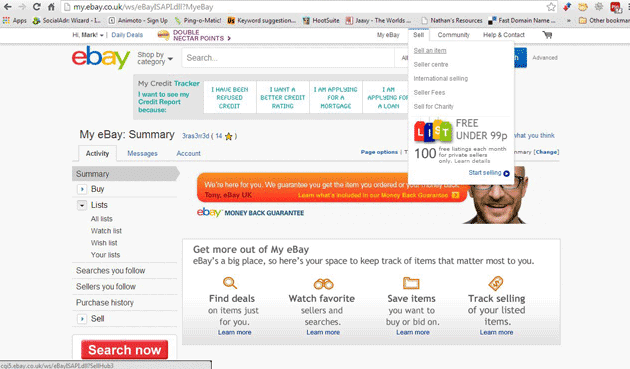
Task: Click the Advanced search link
Action: coord(545,58)
